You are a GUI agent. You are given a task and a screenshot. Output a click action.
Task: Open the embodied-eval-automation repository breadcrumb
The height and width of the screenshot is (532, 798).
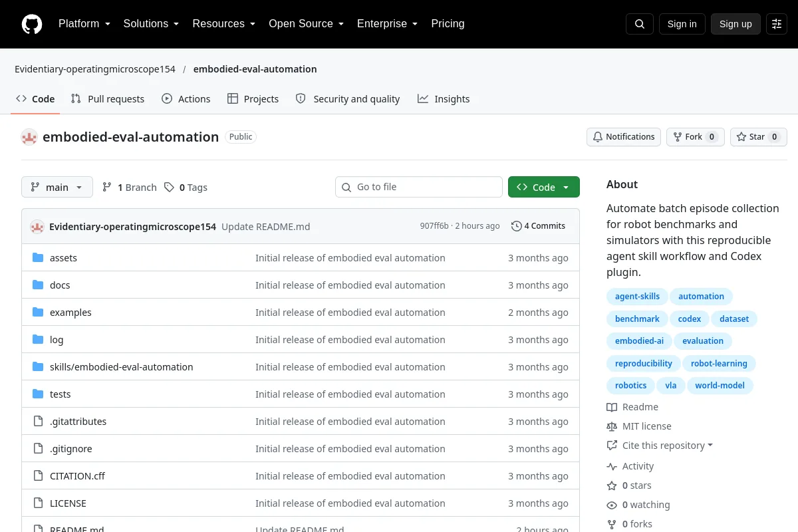point(255,69)
